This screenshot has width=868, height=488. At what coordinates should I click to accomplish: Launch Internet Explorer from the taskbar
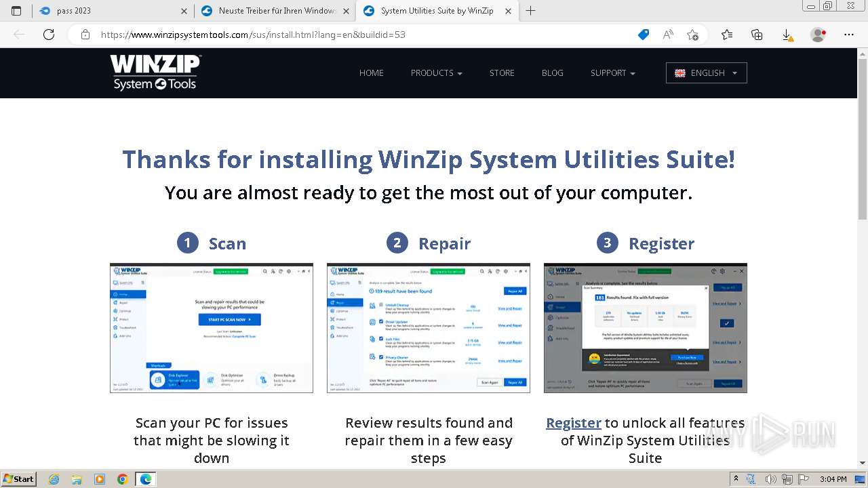[54, 479]
